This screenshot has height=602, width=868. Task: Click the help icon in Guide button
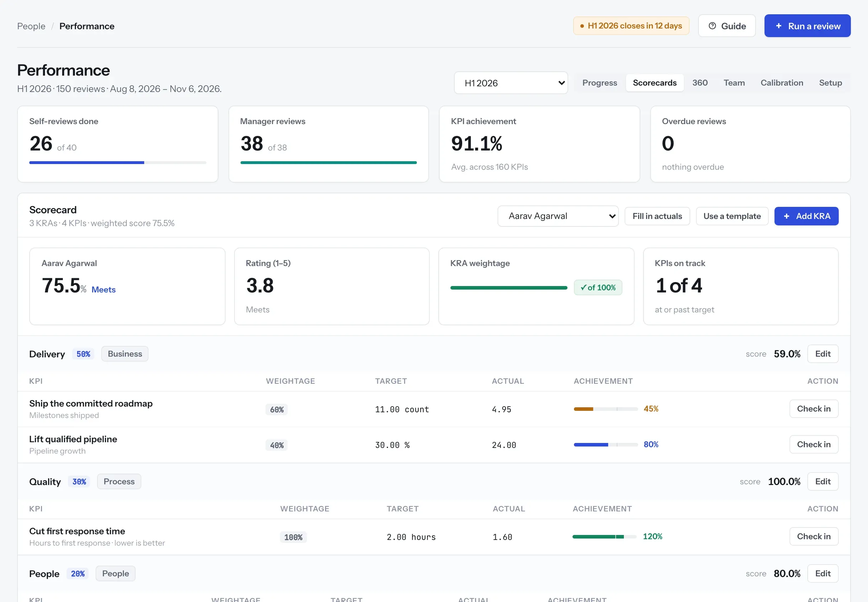point(712,26)
